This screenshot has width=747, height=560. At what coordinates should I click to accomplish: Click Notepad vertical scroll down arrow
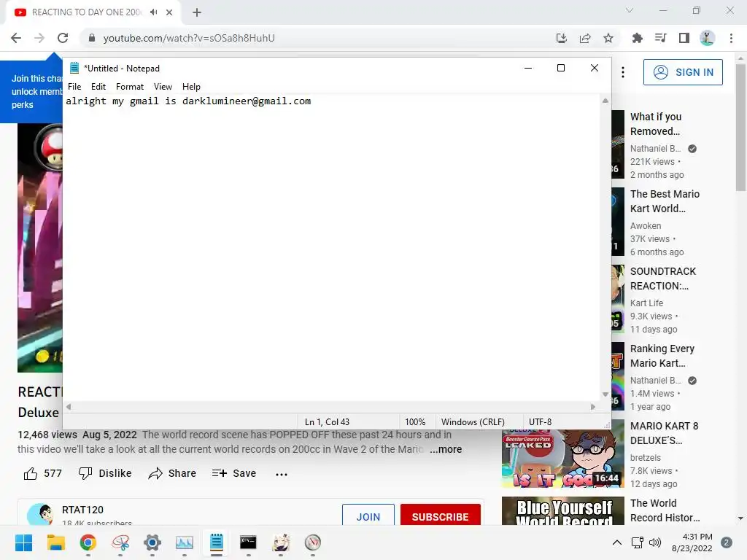(605, 394)
